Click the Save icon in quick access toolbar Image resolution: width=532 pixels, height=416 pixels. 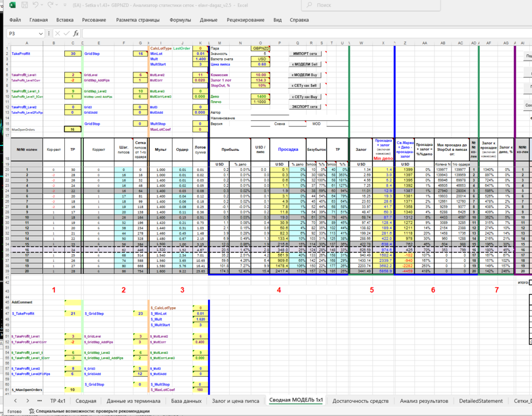coord(24,5)
